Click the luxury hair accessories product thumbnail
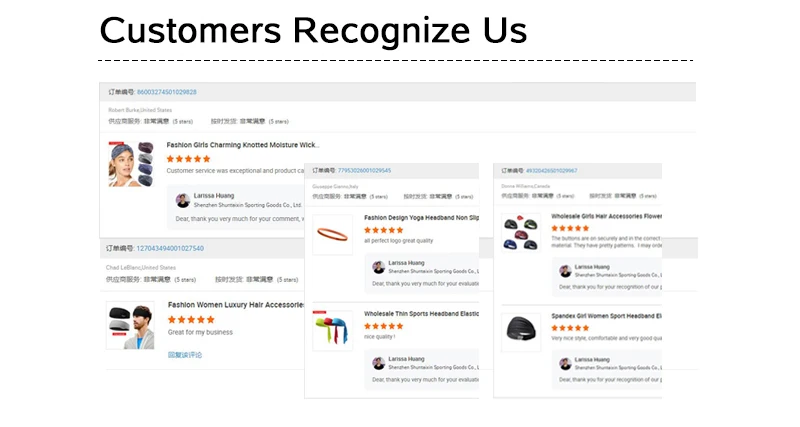Viewport: 800px width, 427px height. [131, 325]
